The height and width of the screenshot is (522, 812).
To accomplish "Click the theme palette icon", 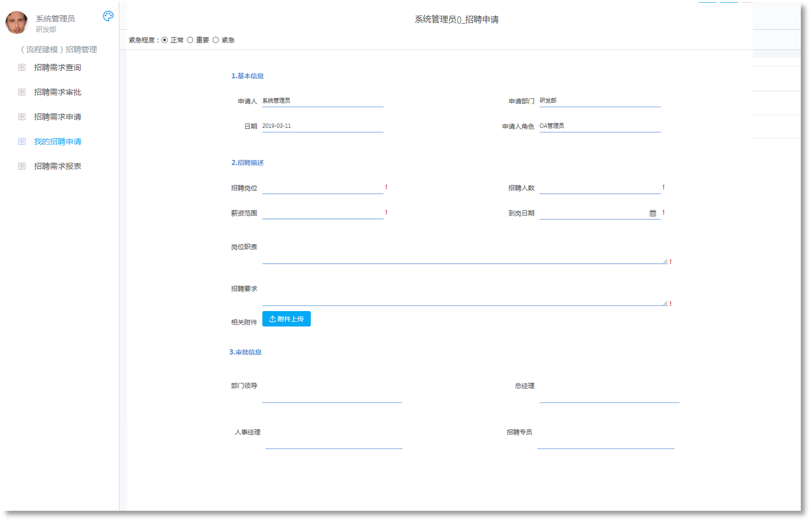I will pyautogui.click(x=108, y=16).
